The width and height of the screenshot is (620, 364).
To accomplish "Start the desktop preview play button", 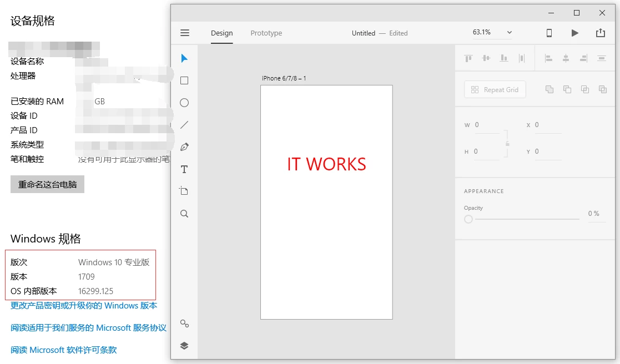I will (x=575, y=33).
